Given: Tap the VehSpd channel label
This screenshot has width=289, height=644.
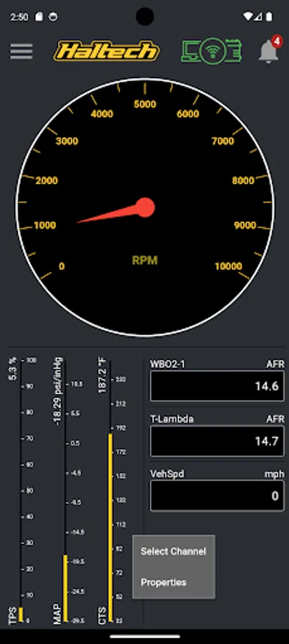Looking at the screenshot, I should click(x=167, y=474).
